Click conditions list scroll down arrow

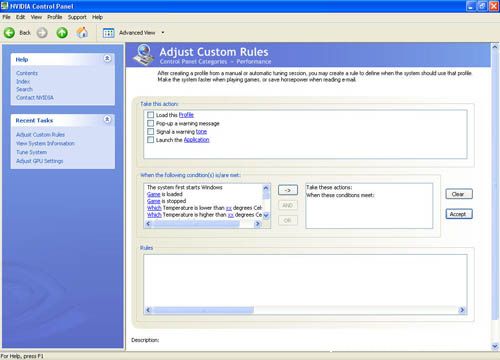pyautogui.click(x=266, y=216)
